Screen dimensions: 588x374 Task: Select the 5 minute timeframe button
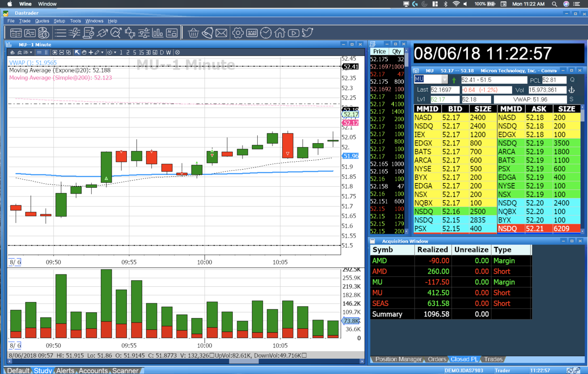coord(134,52)
